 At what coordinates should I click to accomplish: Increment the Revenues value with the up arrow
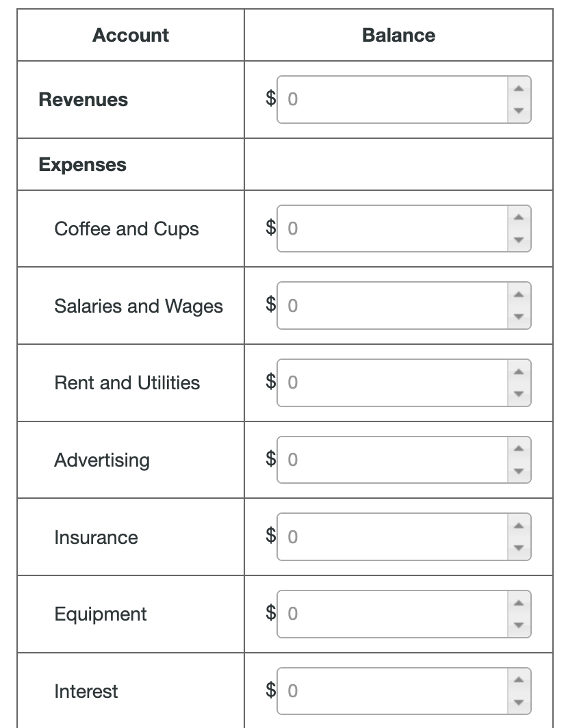519,88
